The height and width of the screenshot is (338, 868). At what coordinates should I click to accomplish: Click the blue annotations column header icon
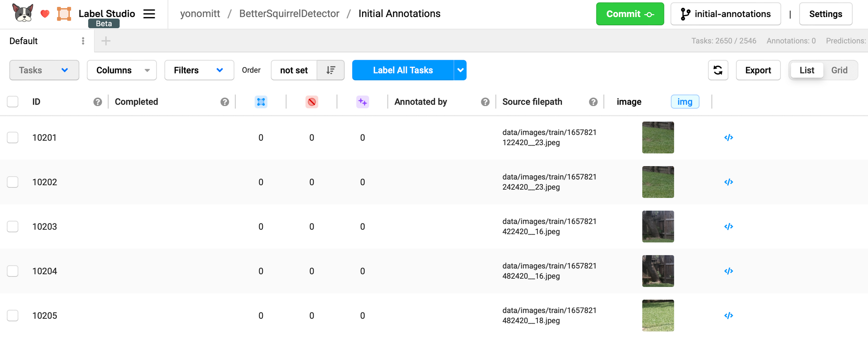tap(261, 102)
